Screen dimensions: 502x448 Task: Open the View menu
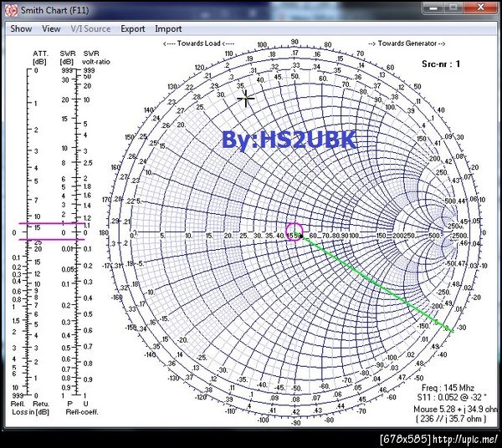(x=51, y=28)
